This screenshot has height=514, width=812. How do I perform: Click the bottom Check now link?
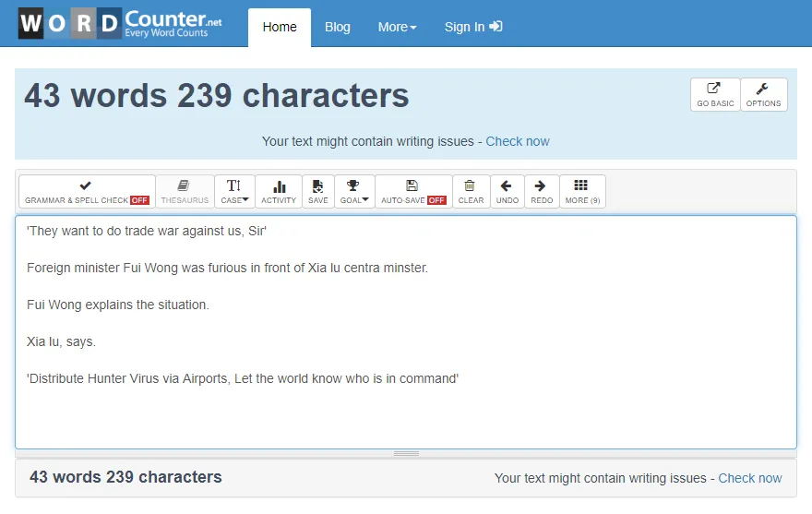750,478
